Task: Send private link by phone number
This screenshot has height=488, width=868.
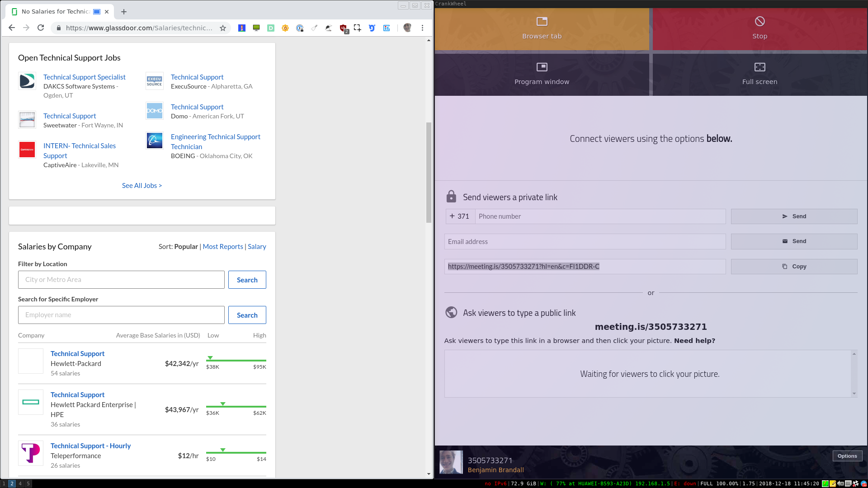Action: click(x=794, y=216)
